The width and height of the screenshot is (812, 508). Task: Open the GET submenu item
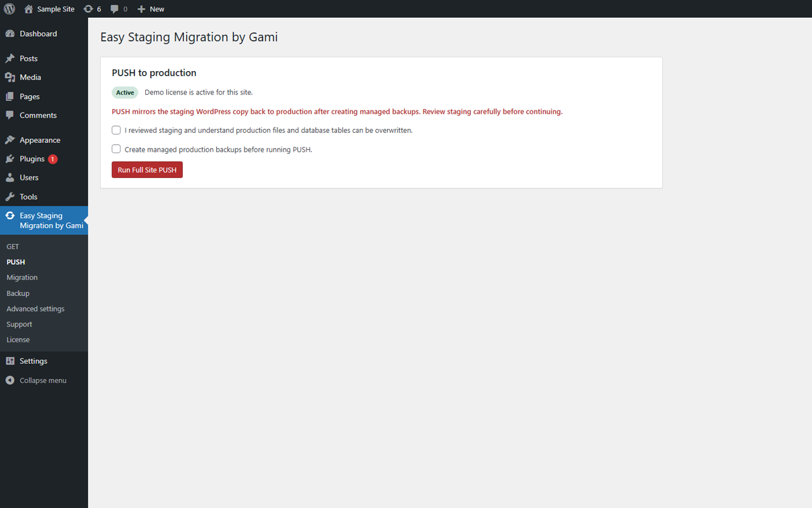[13, 246]
